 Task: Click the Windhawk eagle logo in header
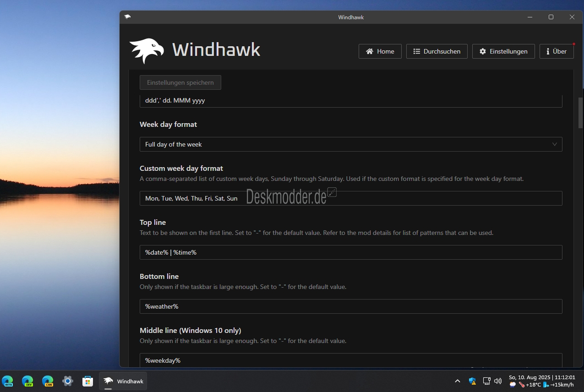click(x=147, y=50)
